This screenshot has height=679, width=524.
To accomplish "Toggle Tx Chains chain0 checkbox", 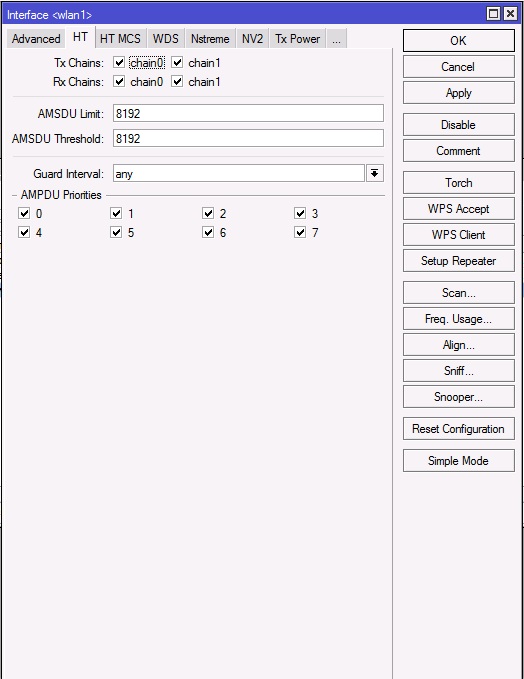I will (x=119, y=62).
